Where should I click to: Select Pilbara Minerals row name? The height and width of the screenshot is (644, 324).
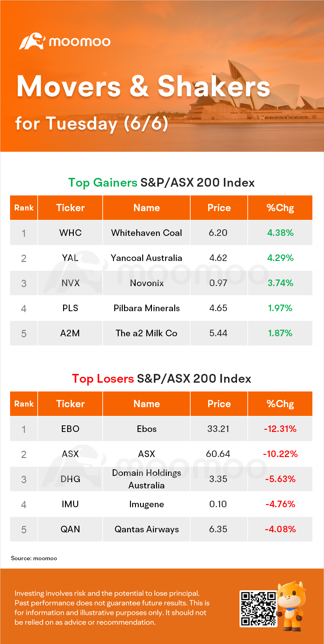(147, 308)
